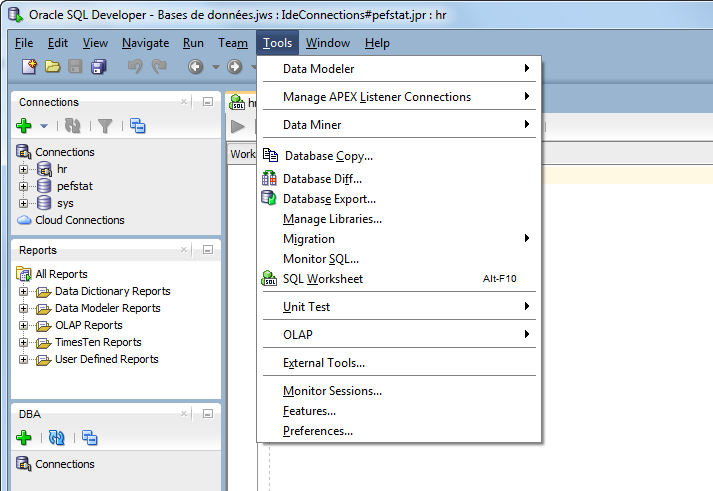The width and height of the screenshot is (713, 491).
Task: Expand the hr connection node
Action: (23, 169)
